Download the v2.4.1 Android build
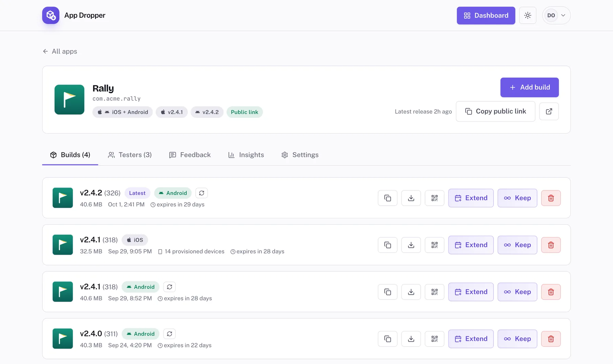This screenshot has height=364, width=613. coord(411,292)
